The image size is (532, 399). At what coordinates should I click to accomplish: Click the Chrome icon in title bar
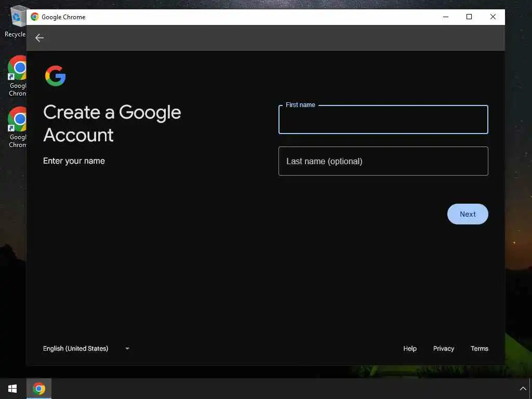(35, 17)
